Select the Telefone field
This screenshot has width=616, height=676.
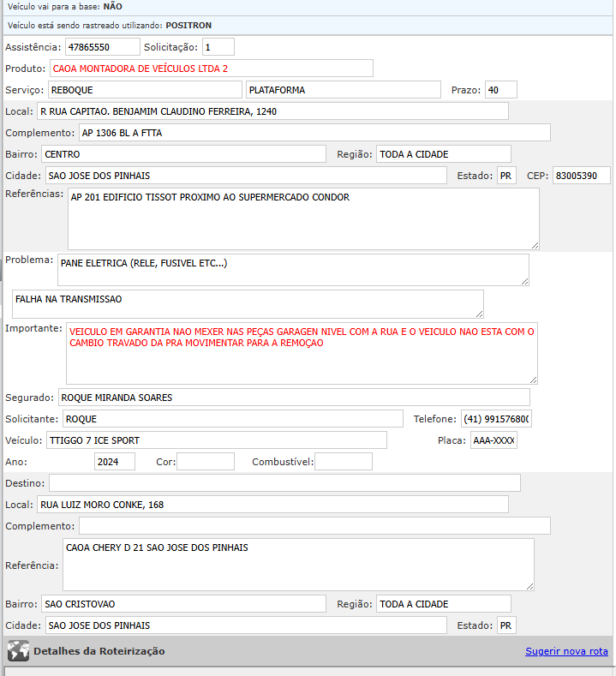click(496, 419)
